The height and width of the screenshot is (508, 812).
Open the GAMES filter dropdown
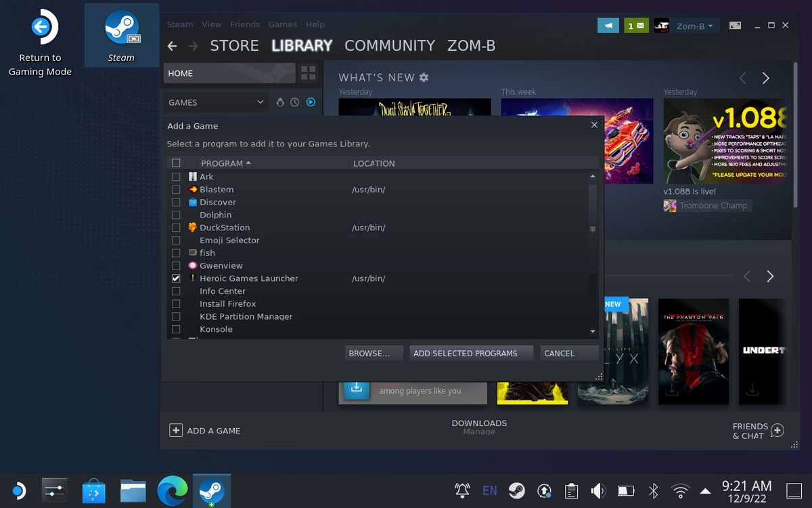[215, 102]
